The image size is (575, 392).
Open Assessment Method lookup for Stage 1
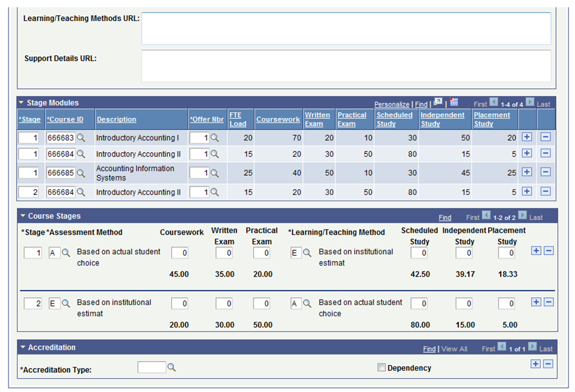(64, 252)
